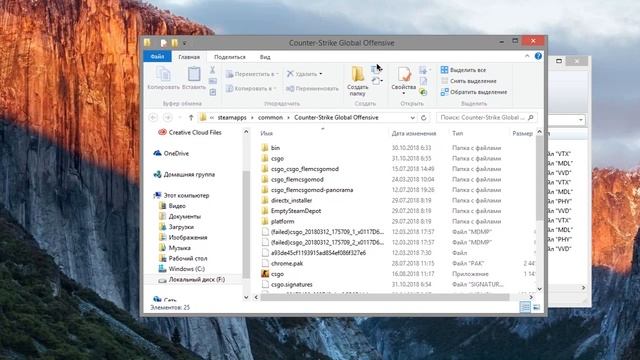640x360 pixels.
Task: Open the Файл tab
Action: 157,57
